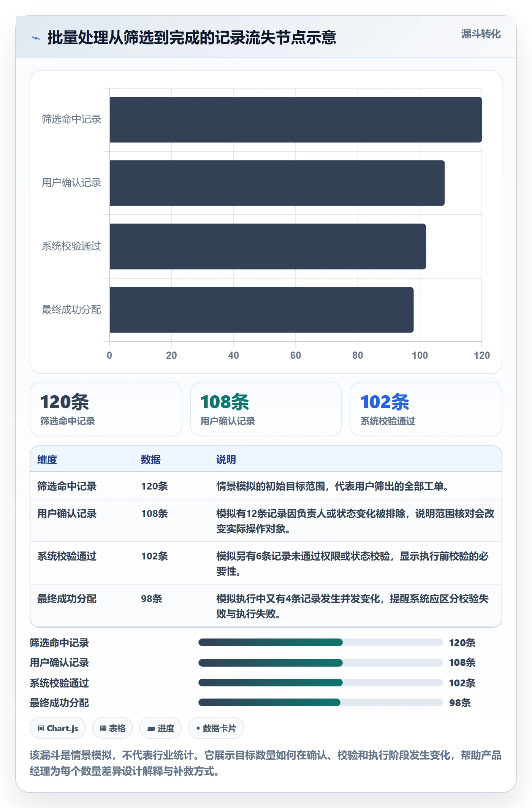Click the table description starting 情景模拟的初始目标范围
The image size is (532, 808).
point(333,486)
